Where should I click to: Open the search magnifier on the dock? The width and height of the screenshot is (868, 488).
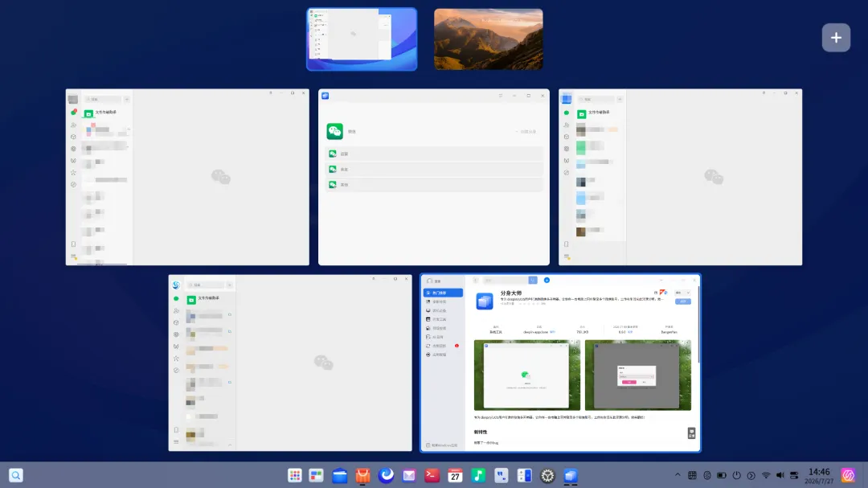click(16, 475)
